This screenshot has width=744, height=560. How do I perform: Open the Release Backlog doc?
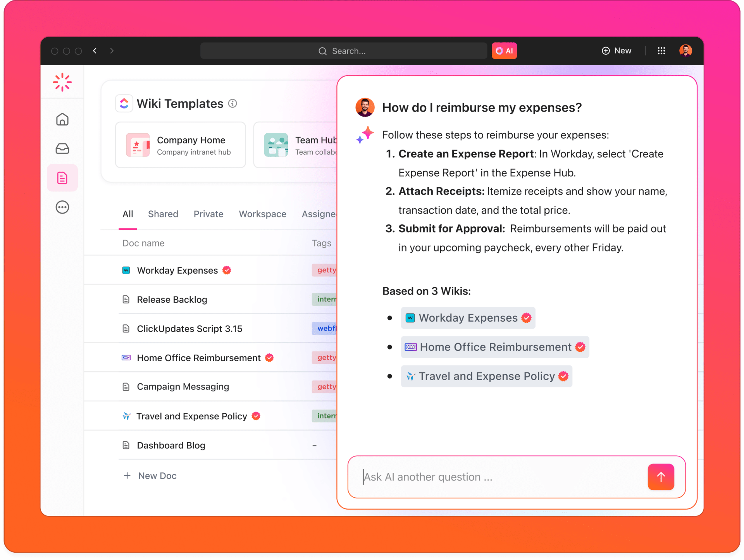pos(172,300)
